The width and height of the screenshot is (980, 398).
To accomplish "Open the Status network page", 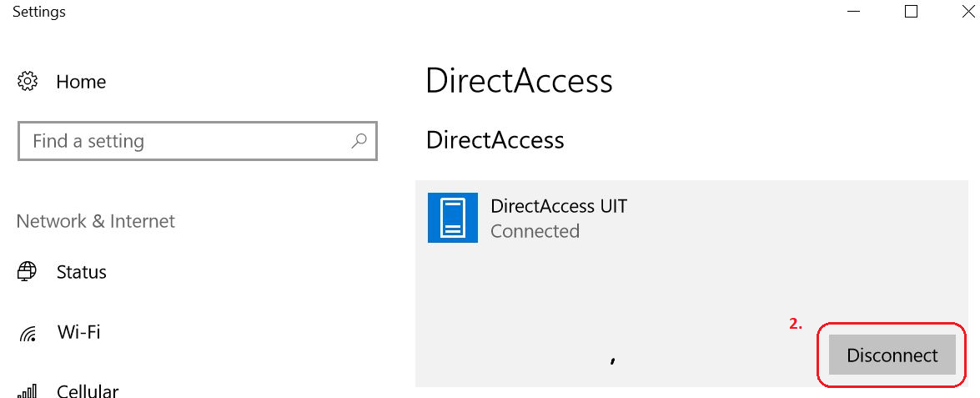I will 81,272.
